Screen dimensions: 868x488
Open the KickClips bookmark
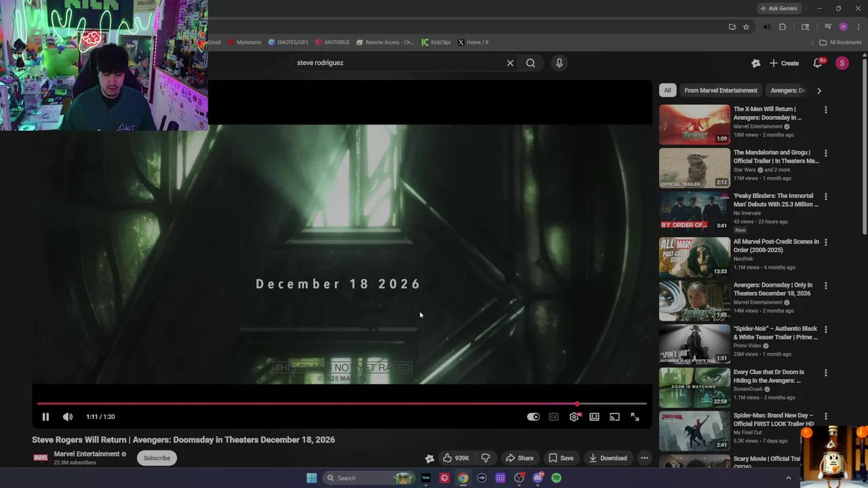436,42
